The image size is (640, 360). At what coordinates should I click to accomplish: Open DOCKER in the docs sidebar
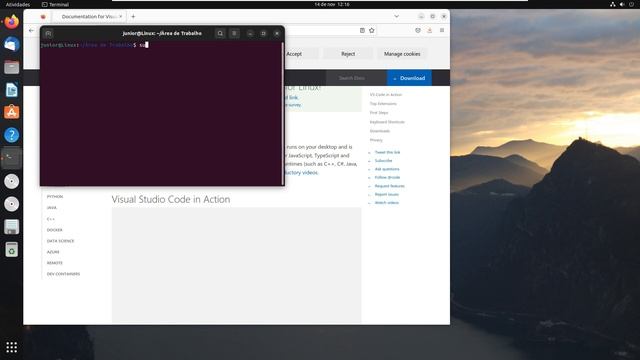[55, 230]
